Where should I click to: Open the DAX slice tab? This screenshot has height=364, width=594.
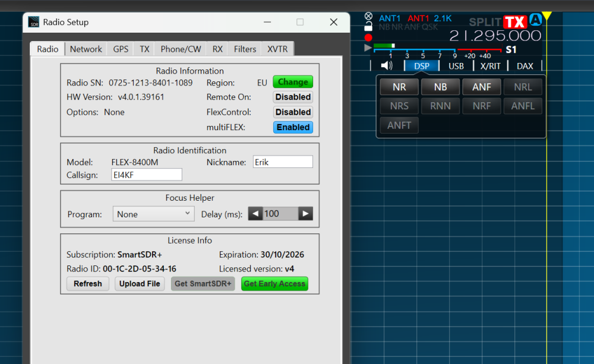point(525,66)
